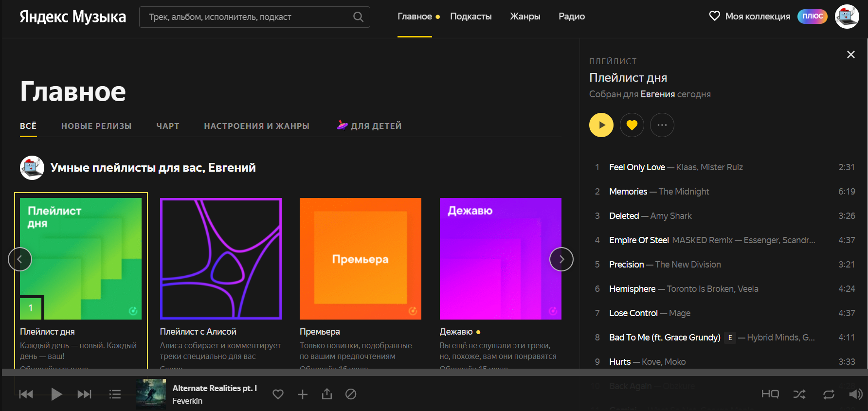Select track Bad To Me

[665, 338]
